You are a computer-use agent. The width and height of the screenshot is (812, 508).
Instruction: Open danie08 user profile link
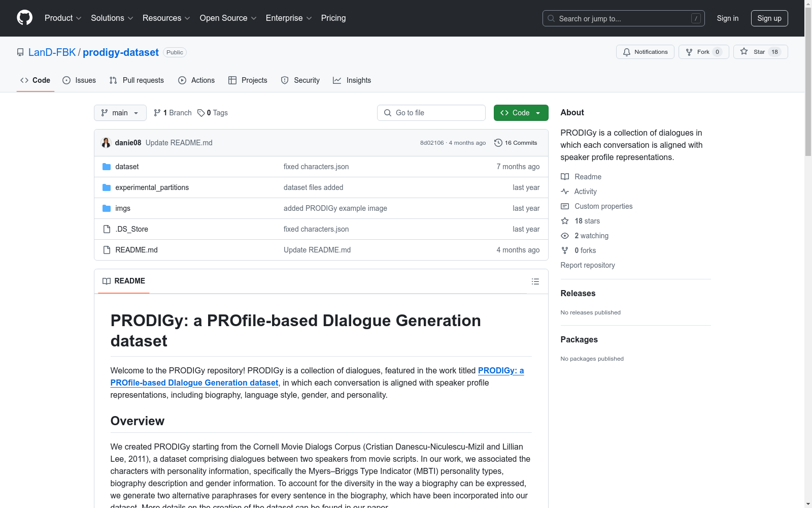pyautogui.click(x=128, y=143)
